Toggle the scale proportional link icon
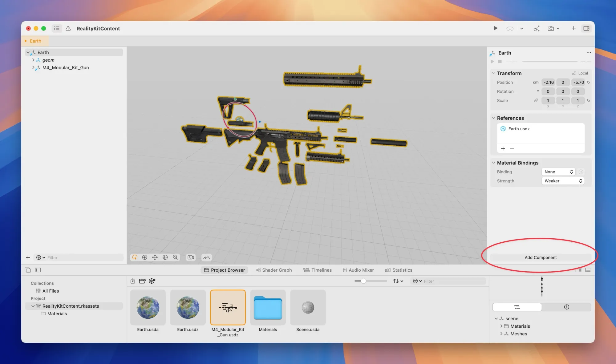The height and width of the screenshot is (364, 616). coord(536,100)
